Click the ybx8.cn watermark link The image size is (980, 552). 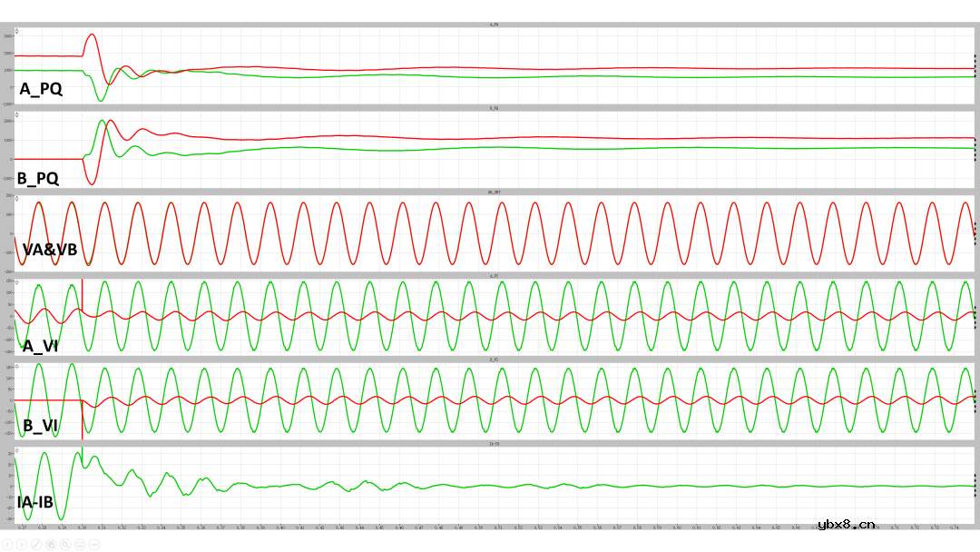[x=846, y=524]
